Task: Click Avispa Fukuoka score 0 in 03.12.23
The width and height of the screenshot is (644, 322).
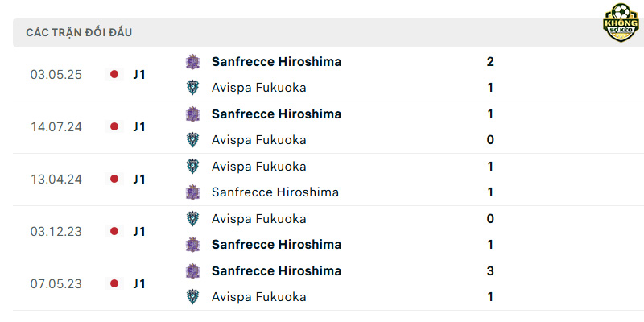Action: pyautogui.click(x=490, y=218)
